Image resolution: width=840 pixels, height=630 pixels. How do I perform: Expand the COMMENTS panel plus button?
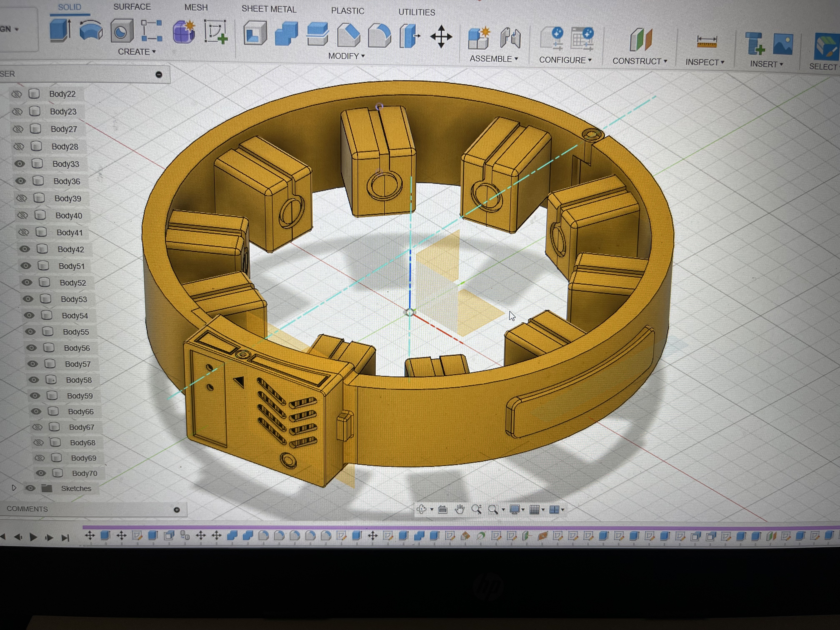[177, 510]
